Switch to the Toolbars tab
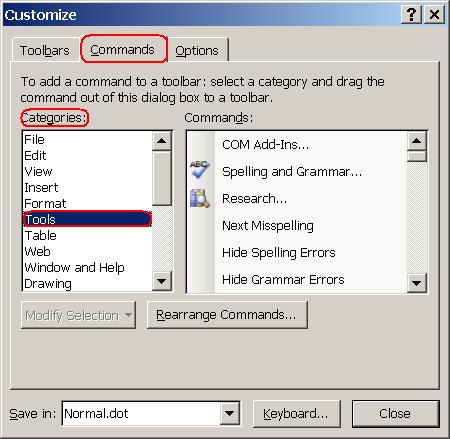 [45, 51]
